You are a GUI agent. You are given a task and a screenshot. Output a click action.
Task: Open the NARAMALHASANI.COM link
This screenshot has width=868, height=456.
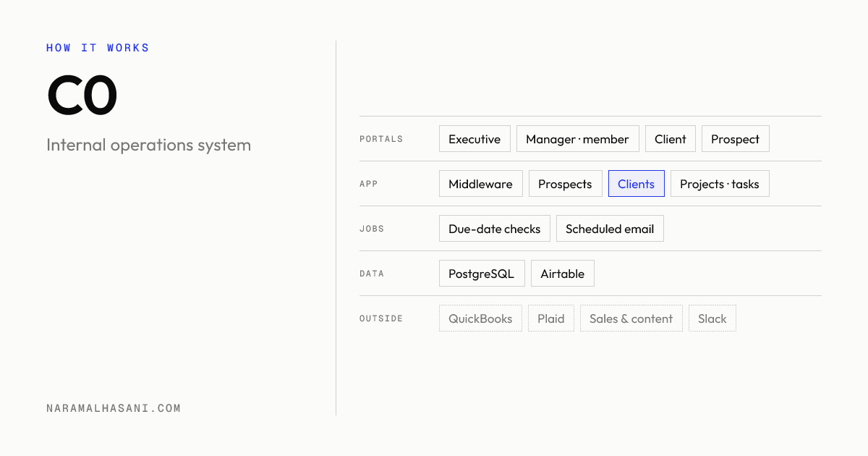point(114,408)
